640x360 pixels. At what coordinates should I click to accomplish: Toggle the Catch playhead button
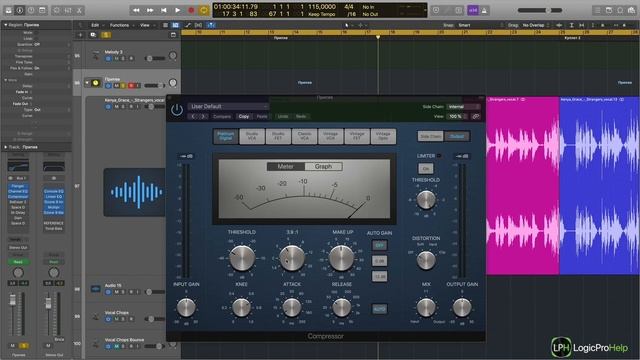point(211,25)
